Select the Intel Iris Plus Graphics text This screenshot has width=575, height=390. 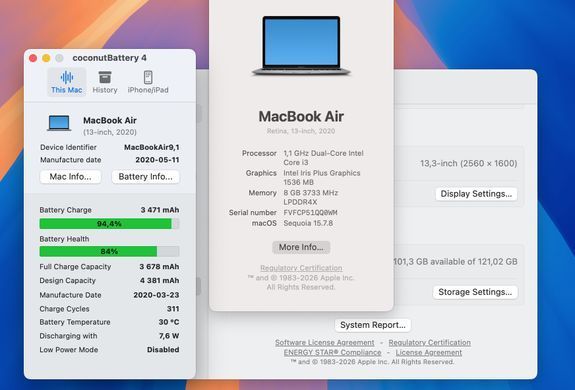click(x=322, y=177)
